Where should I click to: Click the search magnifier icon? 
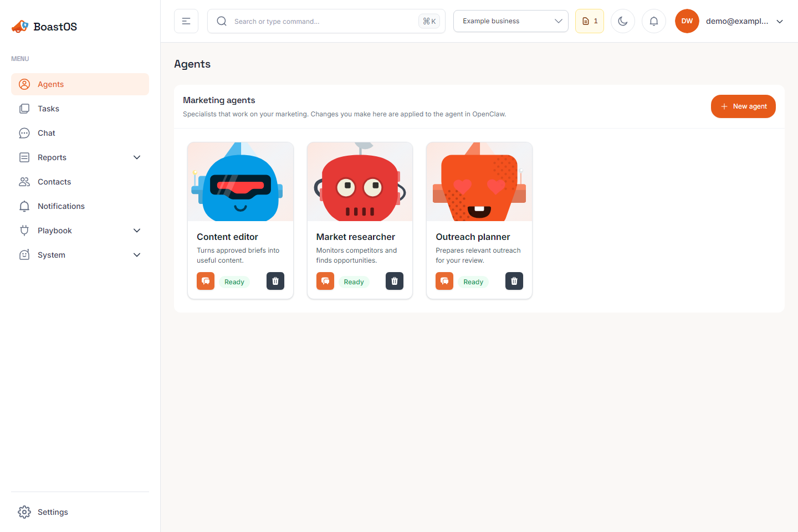(x=222, y=21)
